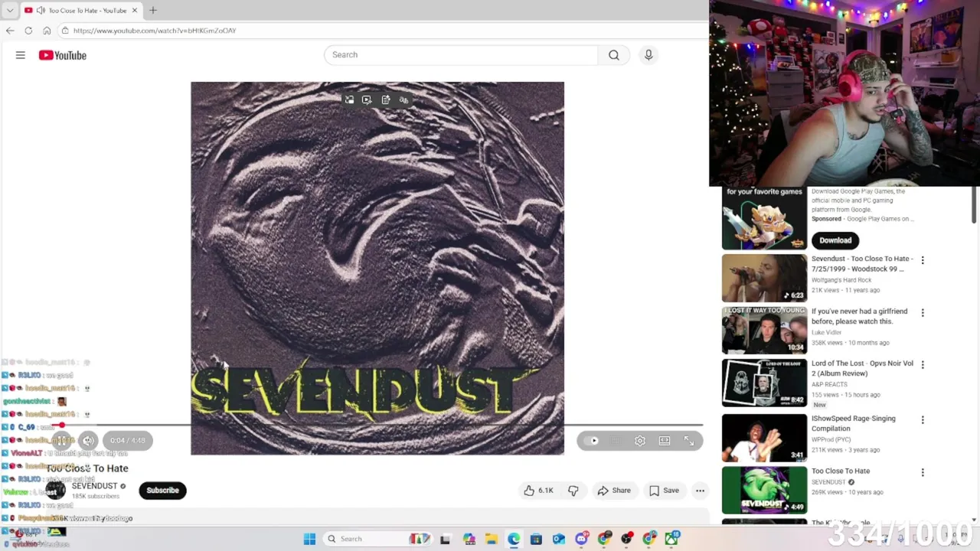Open Woodstock 99 Sevendust video thumbnail

point(764,278)
